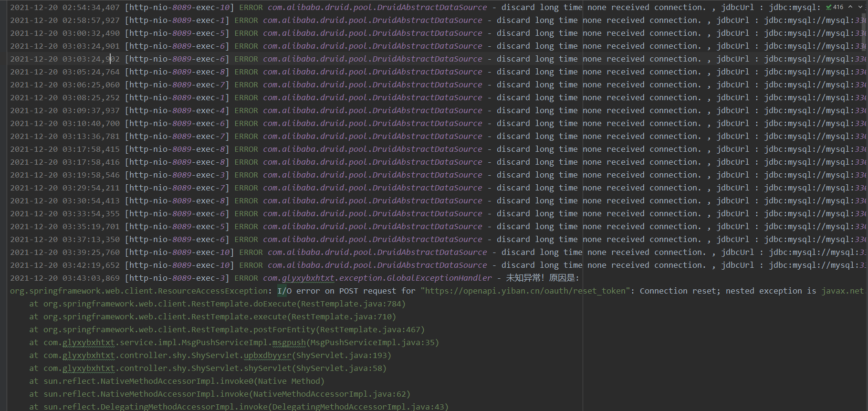Click the javax.net nested exception text
868x411 pixels.
pyautogui.click(x=842, y=291)
